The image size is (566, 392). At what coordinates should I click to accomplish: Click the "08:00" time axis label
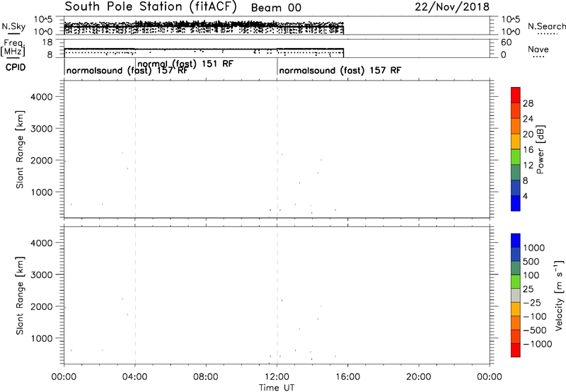tap(206, 377)
